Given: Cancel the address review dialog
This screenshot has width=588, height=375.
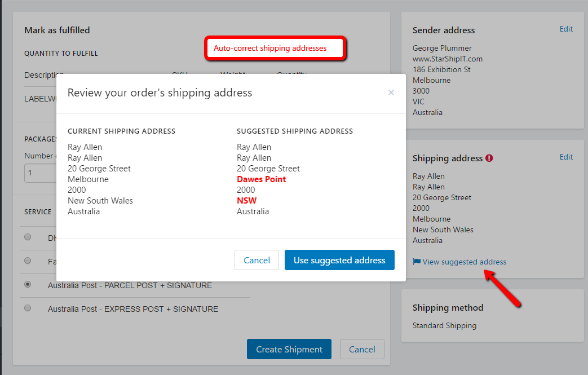Looking at the screenshot, I should click(257, 260).
